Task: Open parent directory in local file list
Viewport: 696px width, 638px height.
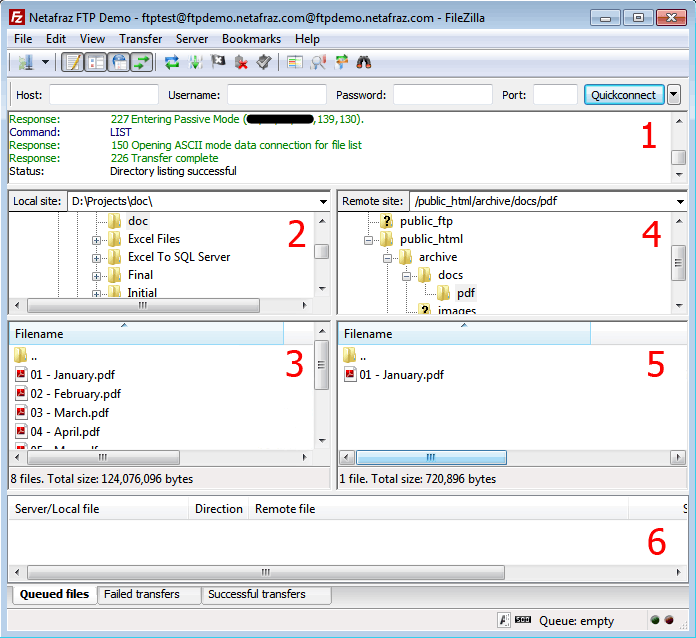Action: [26, 356]
